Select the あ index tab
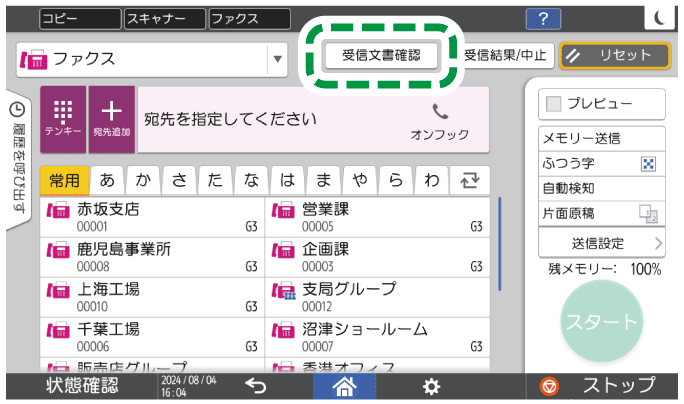This screenshot has width=684, height=404. pos(107,180)
